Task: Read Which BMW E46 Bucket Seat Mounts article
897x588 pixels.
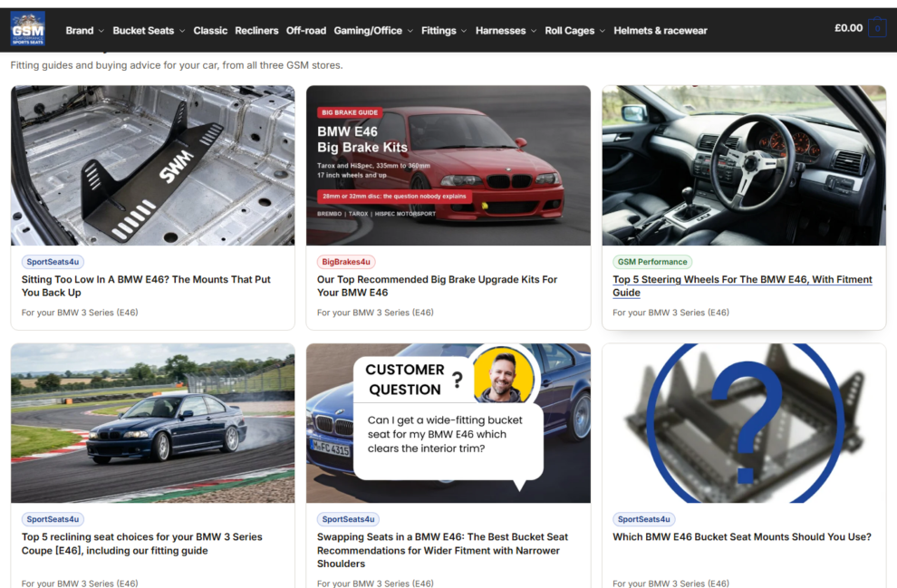Action: pyautogui.click(x=742, y=537)
